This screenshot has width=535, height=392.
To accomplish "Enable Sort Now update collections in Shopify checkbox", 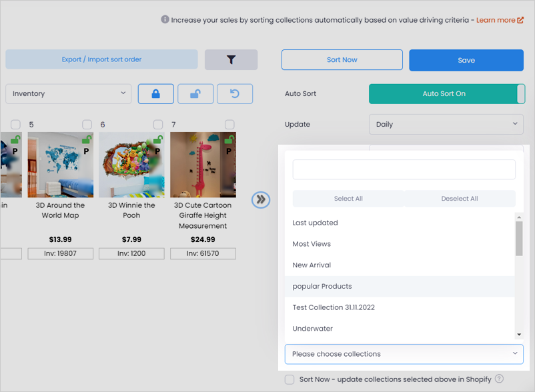I will (290, 379).
